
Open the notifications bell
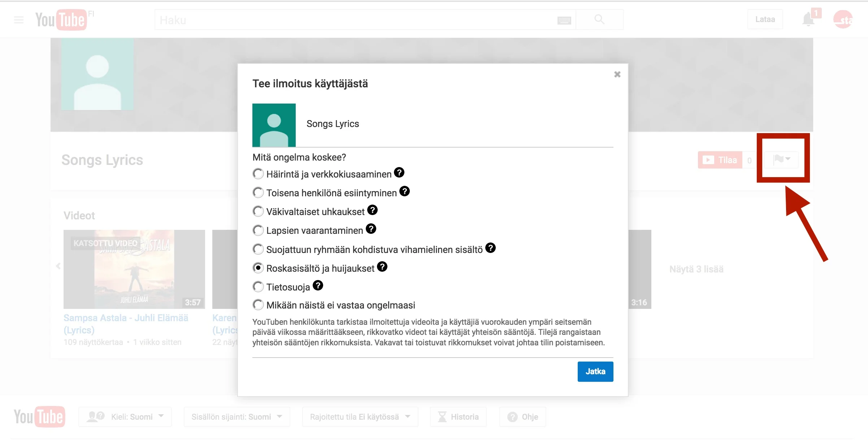tap(808, 19)
